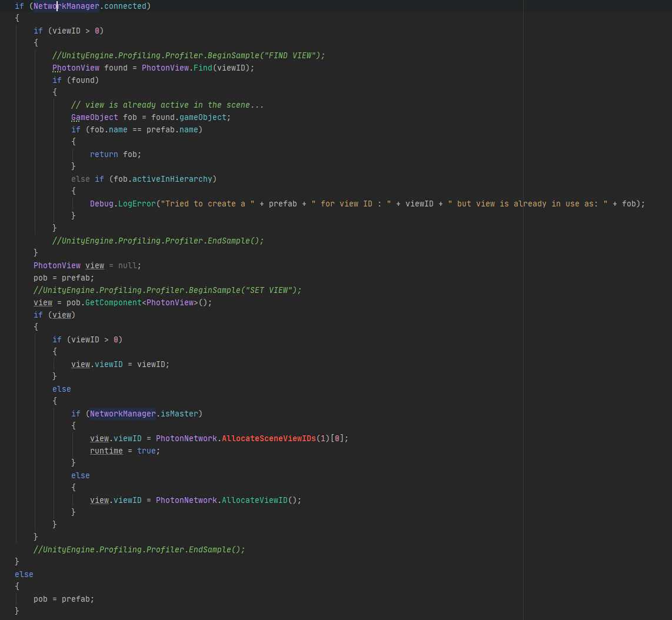Click the SET VIEW commented BeginSample line
672x620 pixels.
pos(168,290)
